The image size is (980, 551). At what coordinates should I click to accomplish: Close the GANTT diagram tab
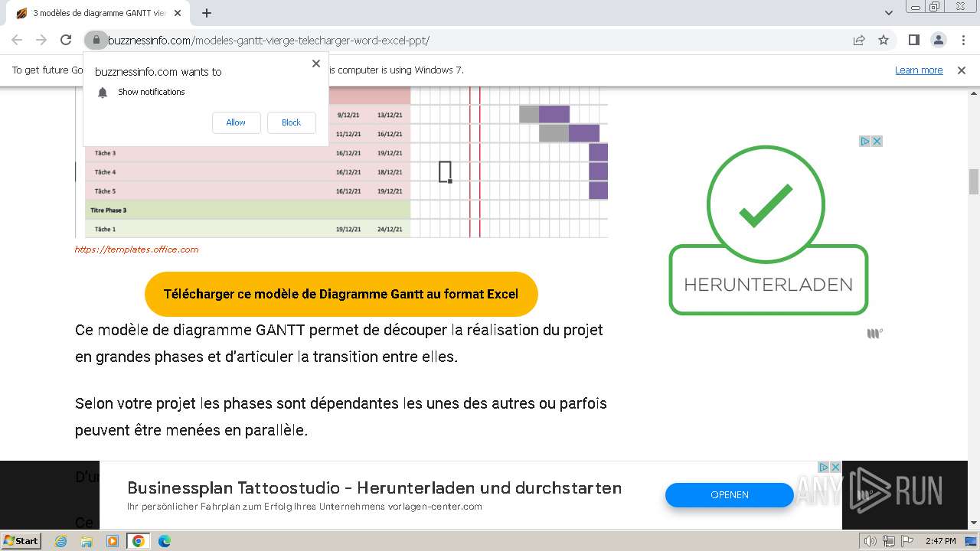[178, 13]
